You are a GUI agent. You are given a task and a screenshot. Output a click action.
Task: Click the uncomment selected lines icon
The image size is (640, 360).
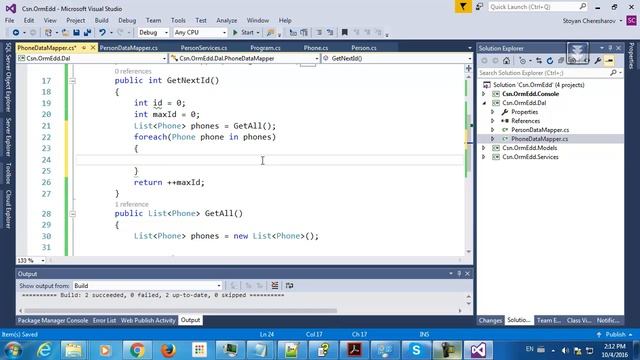tap(330, 32)
